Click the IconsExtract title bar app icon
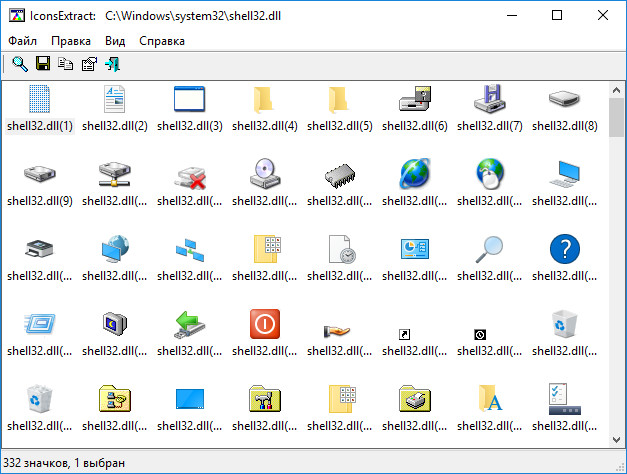The width and height of the screenshot is (627, 474). (x=17, y=16)
